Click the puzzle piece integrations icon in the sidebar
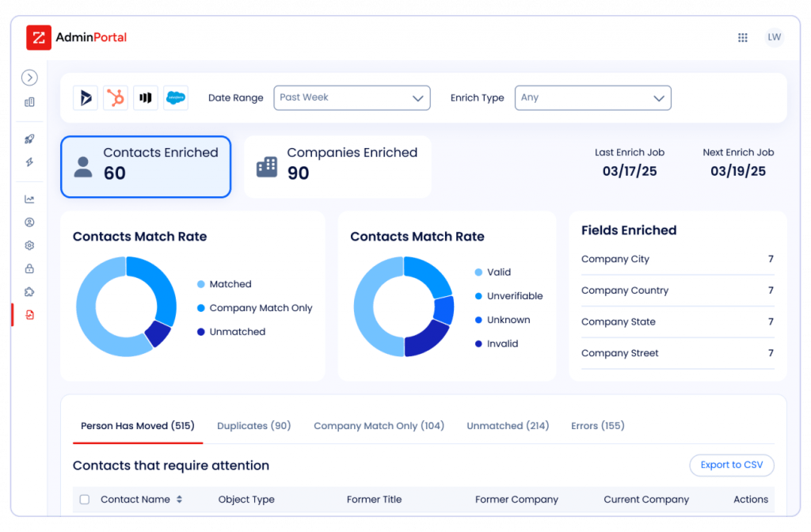 (x=29, y=291)
